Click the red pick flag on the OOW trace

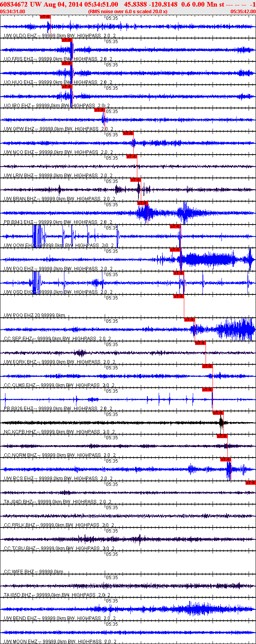pos(175,226)
